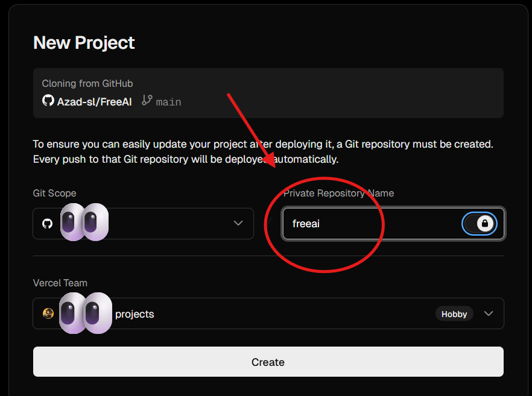Click the Hobby plan badge

click(454, 314)
